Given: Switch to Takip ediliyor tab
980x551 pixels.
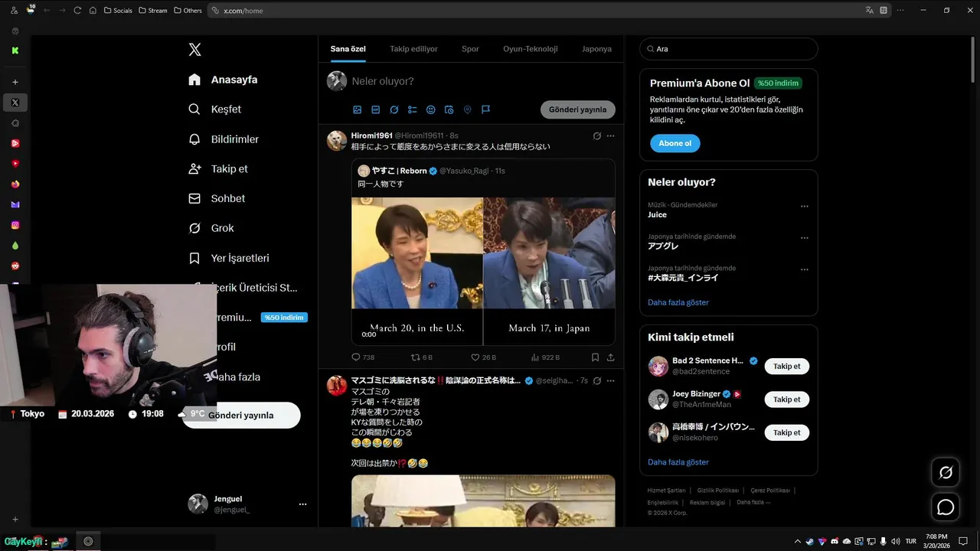Looking at the screenshot, I should (413, 49).
